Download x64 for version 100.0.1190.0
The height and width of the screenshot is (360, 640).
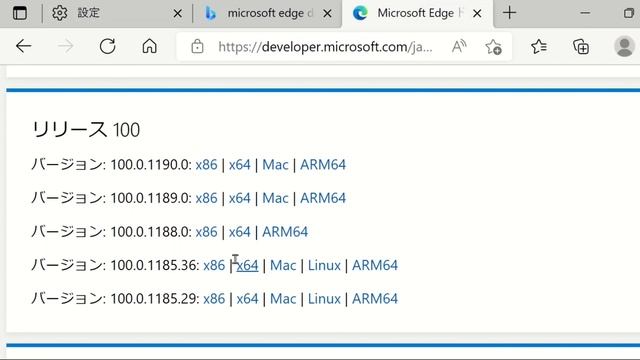pos(240,164)
